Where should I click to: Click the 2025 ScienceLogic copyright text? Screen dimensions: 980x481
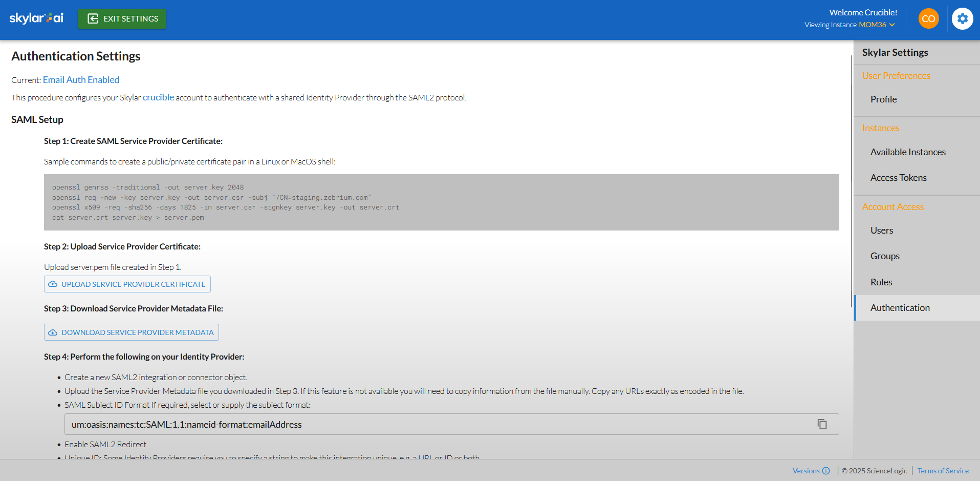pyautogui.click(x=875, y=471)
